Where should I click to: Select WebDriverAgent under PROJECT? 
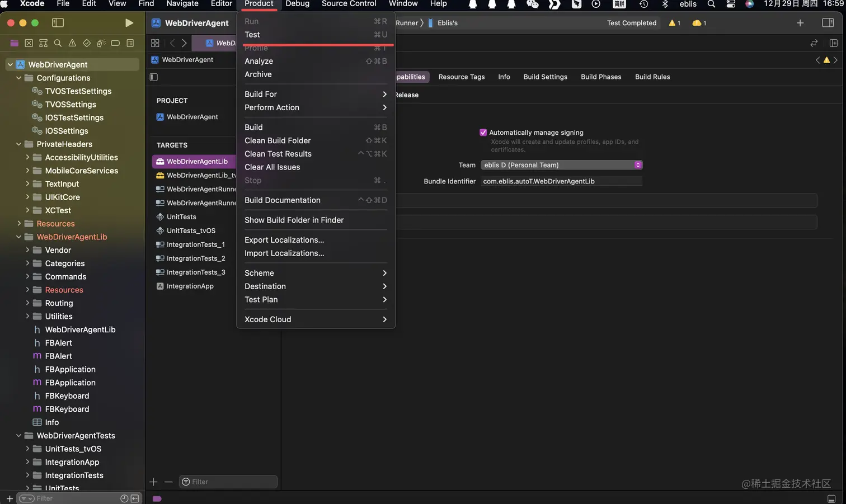pos(194,117)
